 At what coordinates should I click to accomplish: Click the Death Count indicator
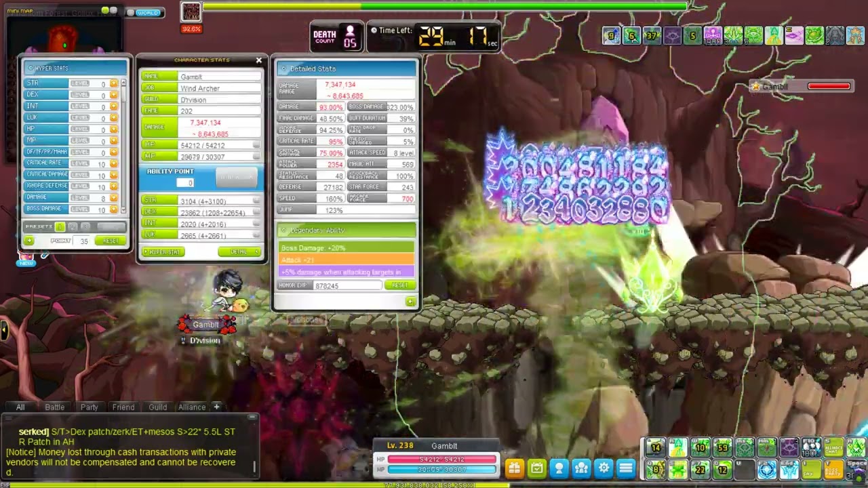336,37
